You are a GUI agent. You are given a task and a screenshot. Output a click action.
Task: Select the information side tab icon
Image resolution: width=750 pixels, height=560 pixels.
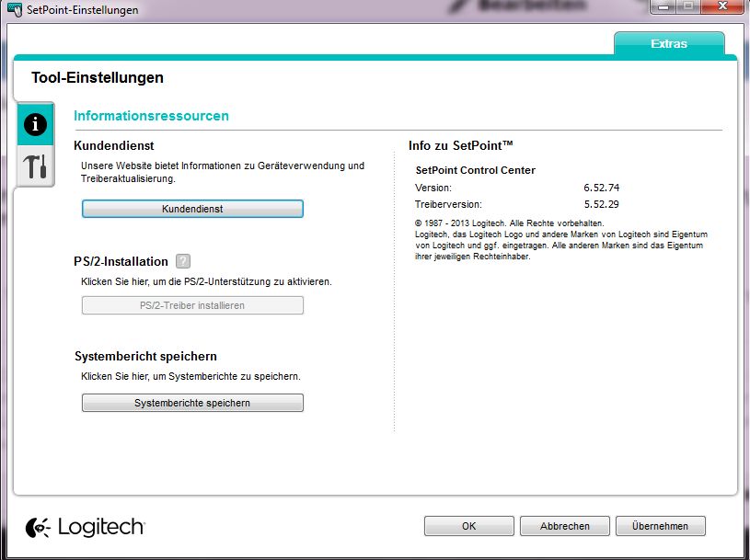[x=35, y=124]
